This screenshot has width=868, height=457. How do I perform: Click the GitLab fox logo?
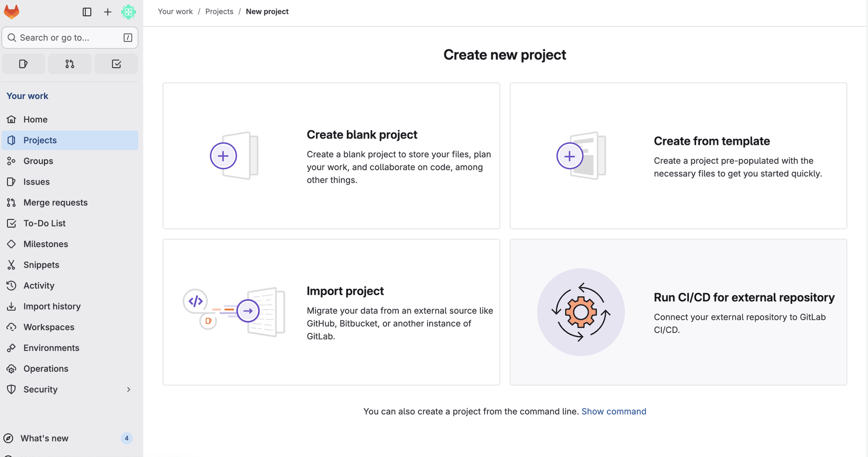[x=12, y=12]
